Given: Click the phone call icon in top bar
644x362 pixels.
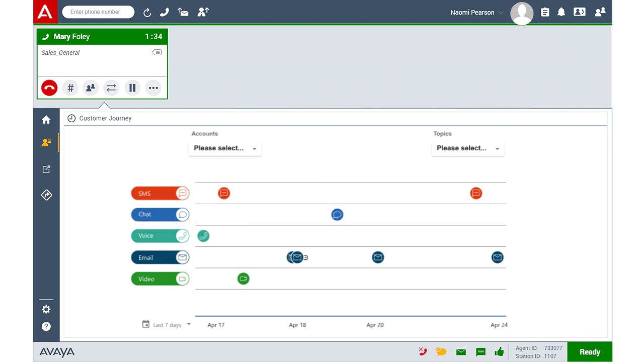Looking at the screenshot, I should click(x=165, y=12).
